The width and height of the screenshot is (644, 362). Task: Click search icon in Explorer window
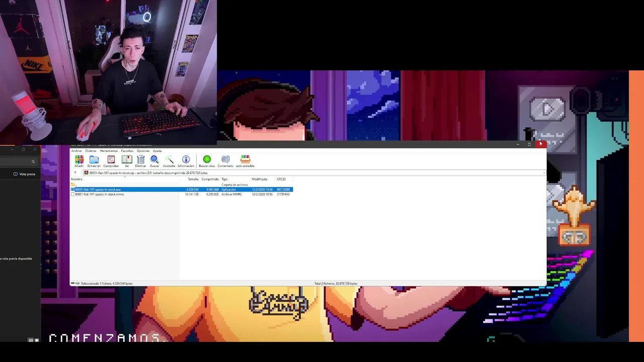[x=33, y=161]
